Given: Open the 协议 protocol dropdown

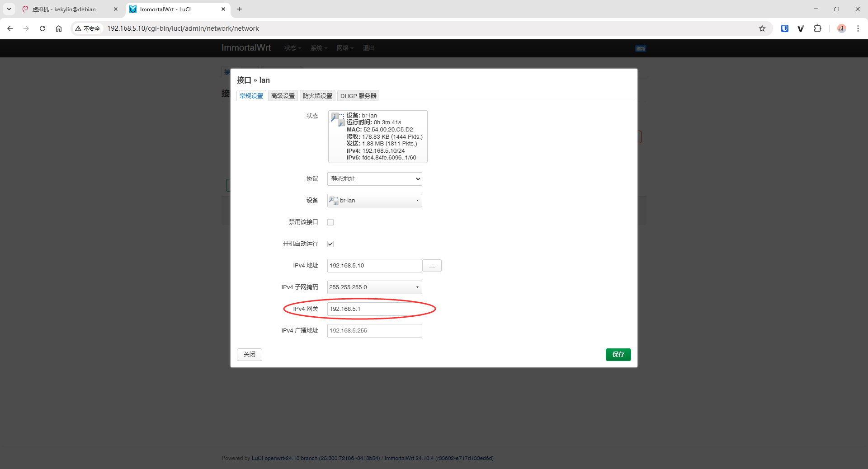Looking at the screenshot, I should (x=374, y=178).
